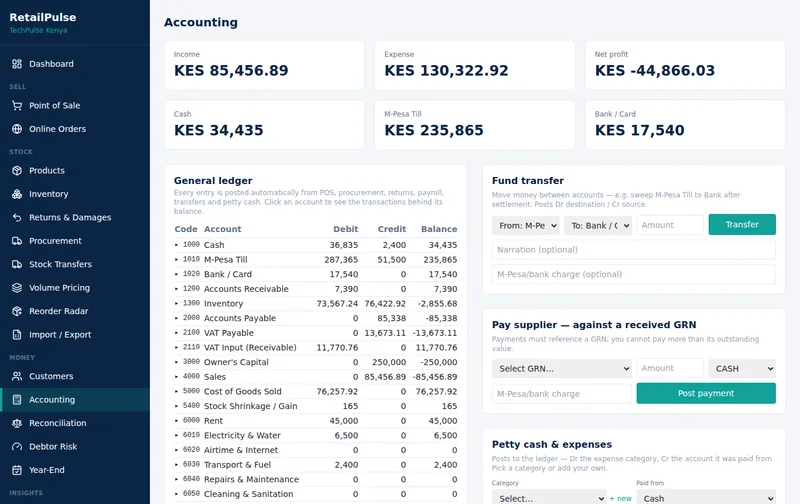800x504 pixels.
Task: Click the Volume Pricing layers icon
Action: (x=17, y=288)
